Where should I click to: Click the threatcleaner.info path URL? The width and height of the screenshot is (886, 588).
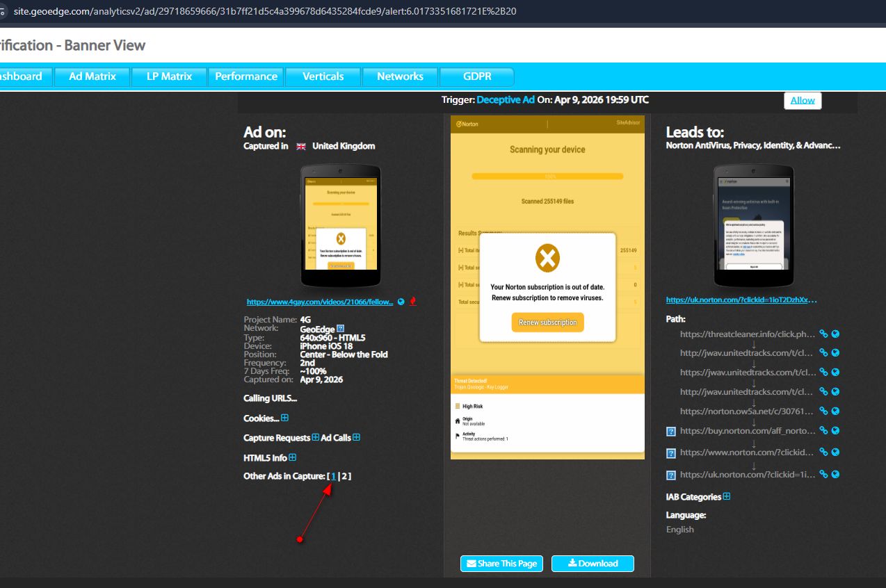[748, 334]
